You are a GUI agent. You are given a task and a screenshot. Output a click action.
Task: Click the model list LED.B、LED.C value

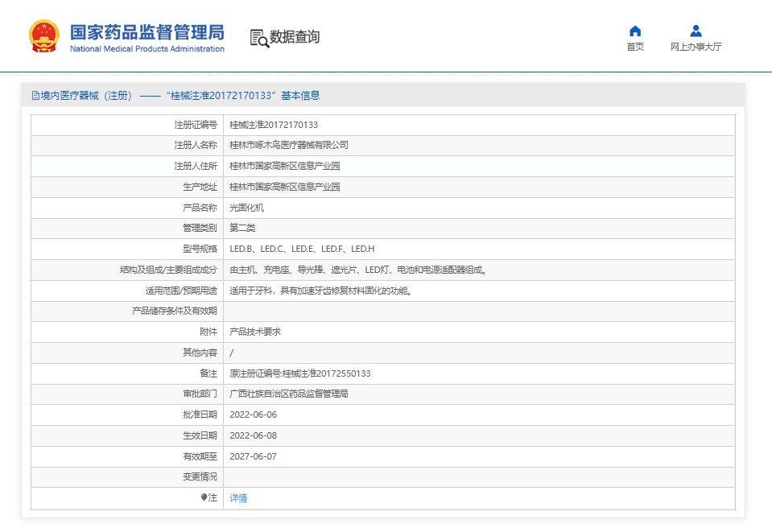coord(302,249)
